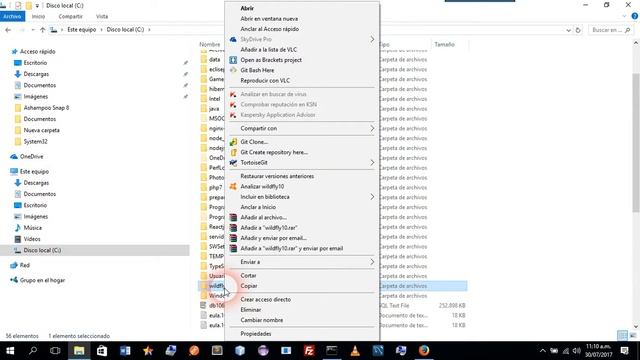Click the Git Create repository icon
The height and width of the screenshot is (360, 640).
(233, 152)
